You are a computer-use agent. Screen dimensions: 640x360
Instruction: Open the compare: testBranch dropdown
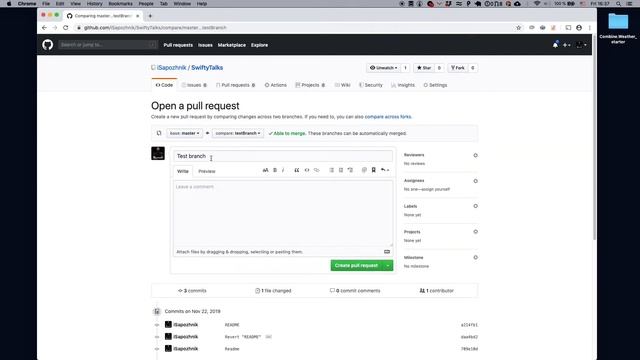coord(238,133)
